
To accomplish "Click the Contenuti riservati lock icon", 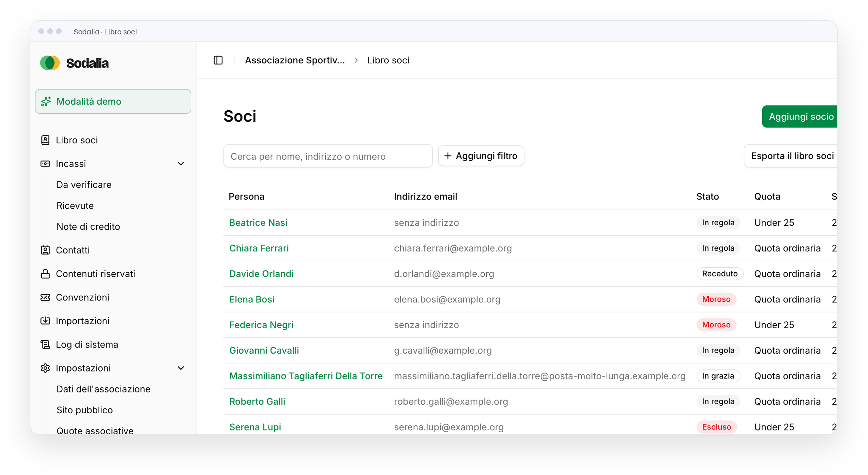I will pos(45,274).
